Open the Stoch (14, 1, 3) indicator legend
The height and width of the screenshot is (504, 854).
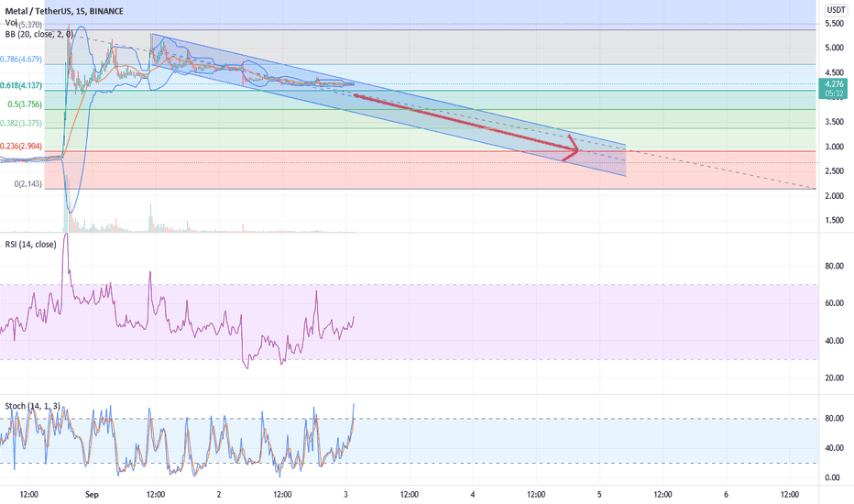33,406
